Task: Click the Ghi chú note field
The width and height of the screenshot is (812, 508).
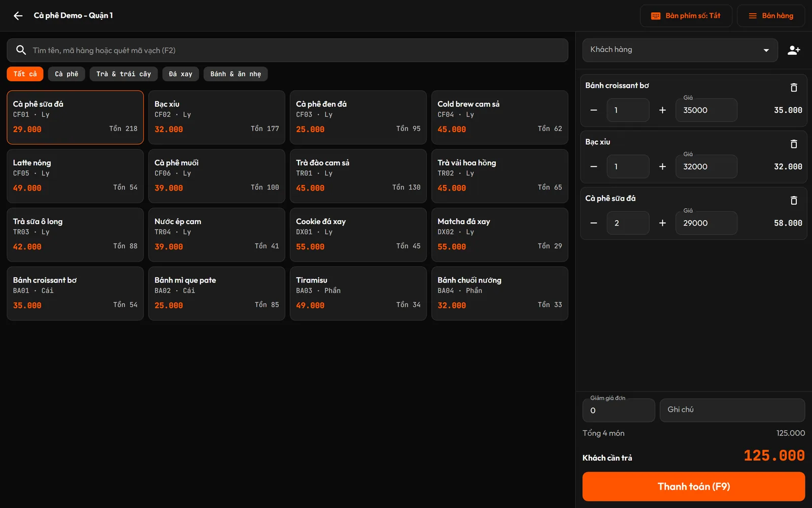Action: (732, 410)
